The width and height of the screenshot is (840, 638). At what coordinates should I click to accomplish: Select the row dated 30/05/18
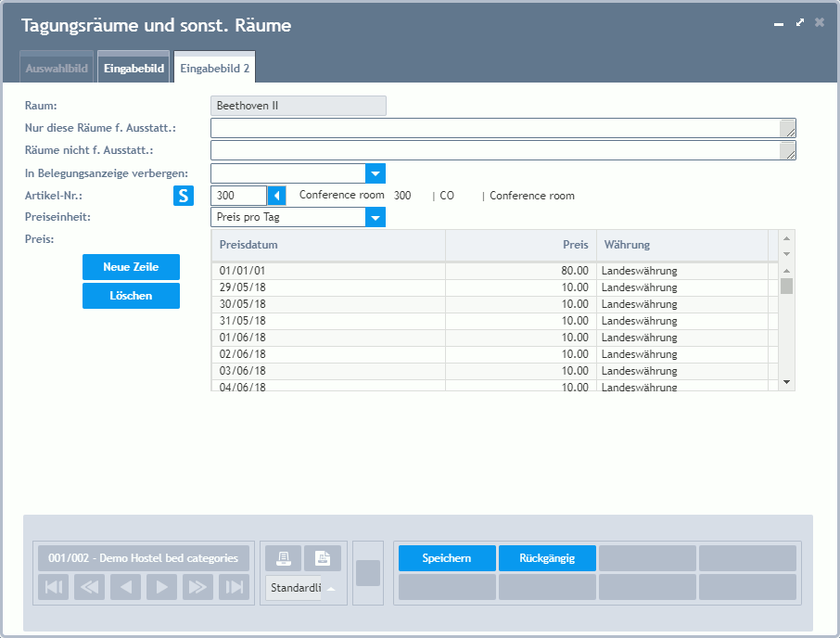point(495,304)
